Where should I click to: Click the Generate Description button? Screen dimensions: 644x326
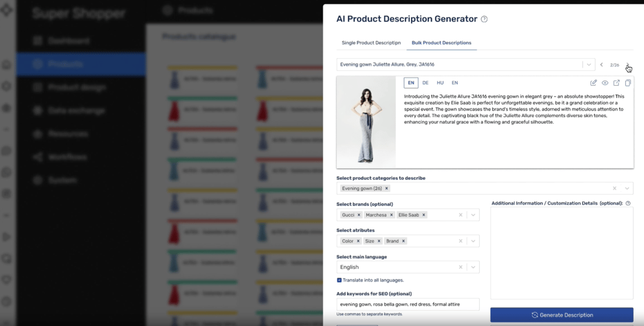click(x=562, y=315)
